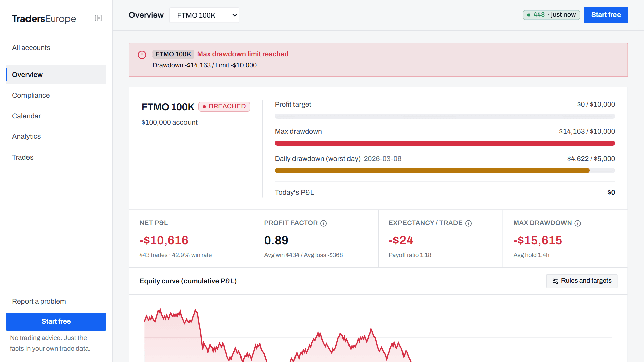Click the '443 · just now' sync badge
Viewport: 644px width, 362px height.
[551, 15]
